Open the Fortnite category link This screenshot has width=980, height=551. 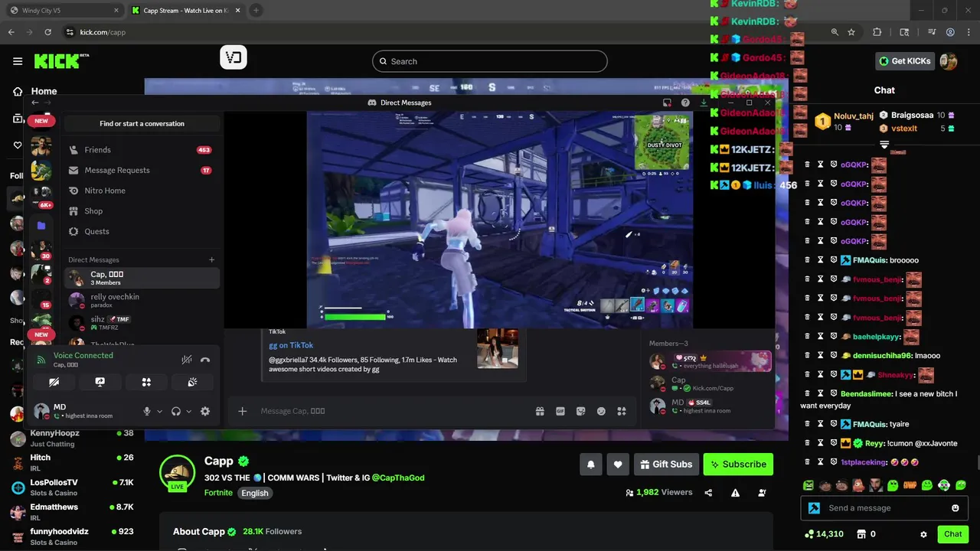tap(218, 493)
